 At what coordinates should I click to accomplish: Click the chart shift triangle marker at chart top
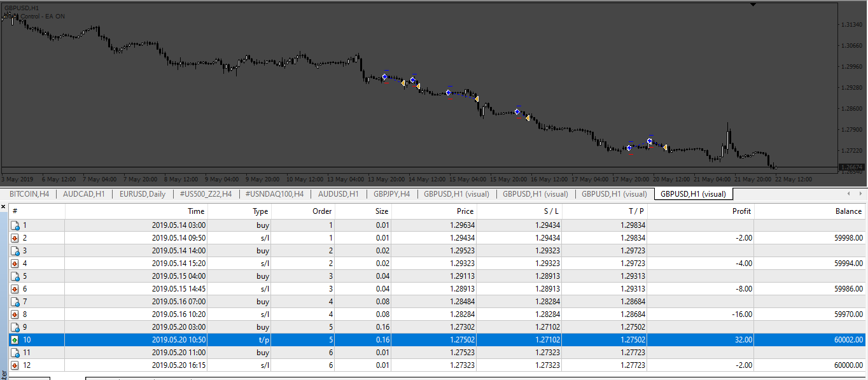click(753, 4)
